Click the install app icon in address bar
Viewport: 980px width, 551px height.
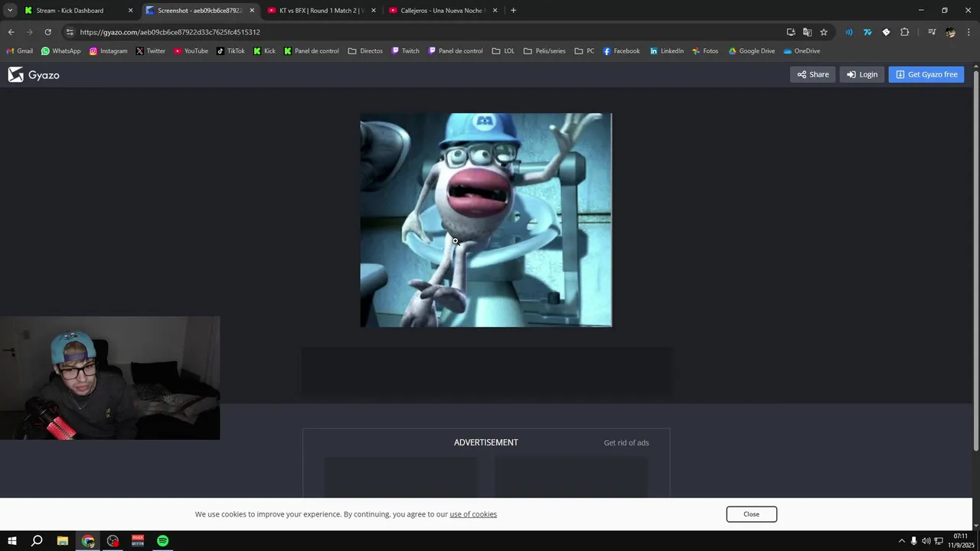click(791, 32)
